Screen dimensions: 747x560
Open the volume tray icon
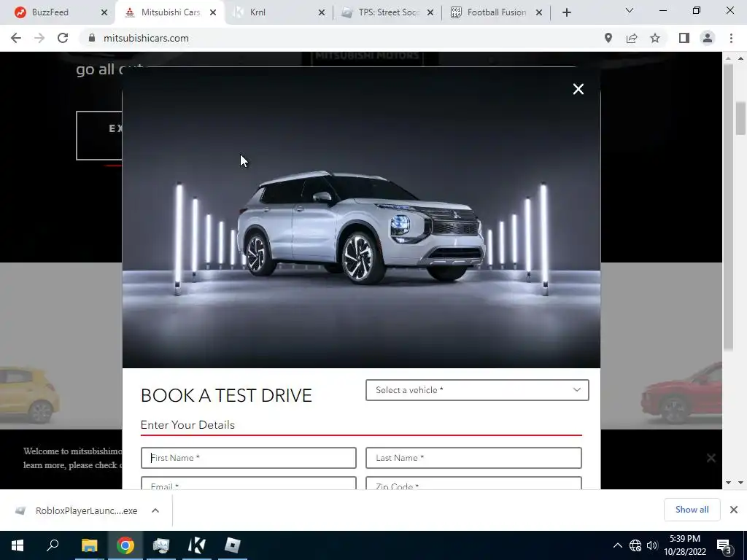651,545
